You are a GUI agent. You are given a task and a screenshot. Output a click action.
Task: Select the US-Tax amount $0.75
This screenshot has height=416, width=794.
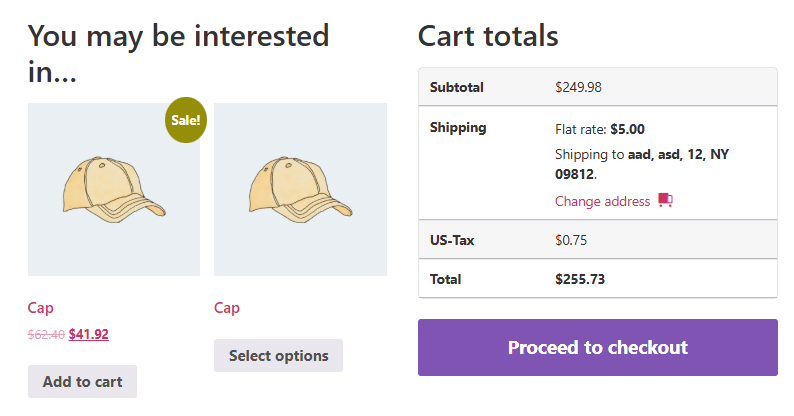click(x=571, y=240)
